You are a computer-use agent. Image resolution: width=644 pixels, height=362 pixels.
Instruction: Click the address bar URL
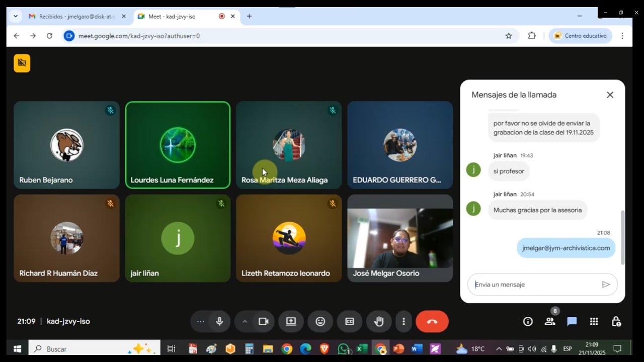point(139,36)
